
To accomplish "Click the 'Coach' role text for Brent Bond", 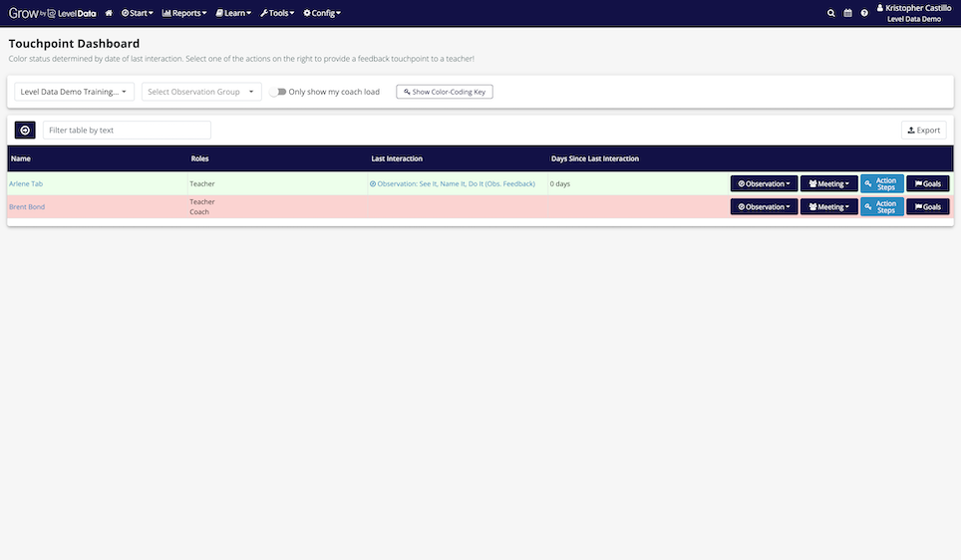I will (x=199, y=212).
